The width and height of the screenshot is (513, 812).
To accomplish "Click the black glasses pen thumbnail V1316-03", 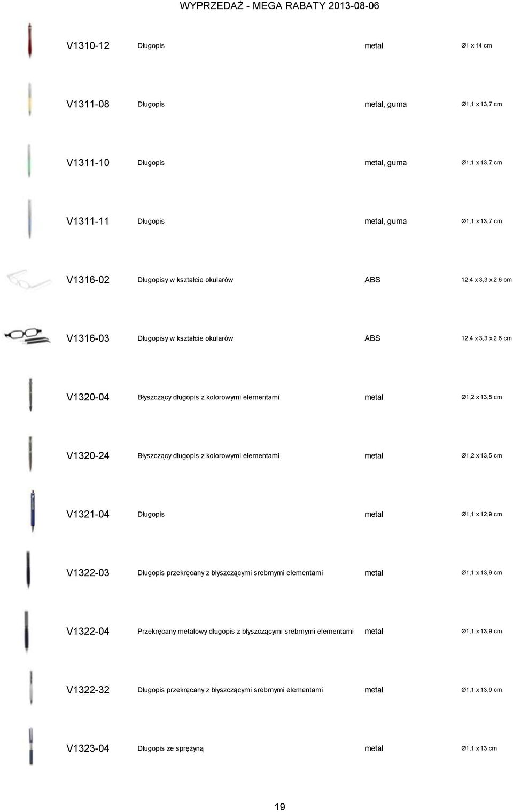I will [x=27, y=336].
